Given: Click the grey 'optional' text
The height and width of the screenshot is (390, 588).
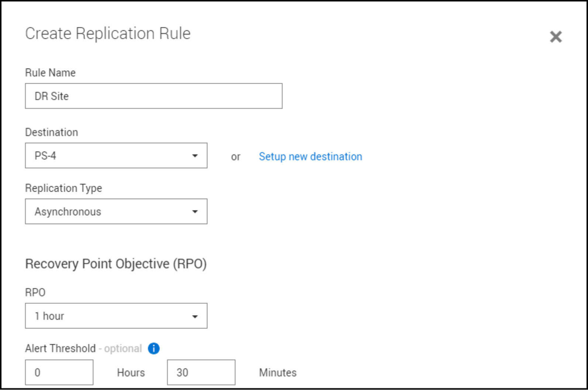Looking at the screenshot, I should coord(123,349).
